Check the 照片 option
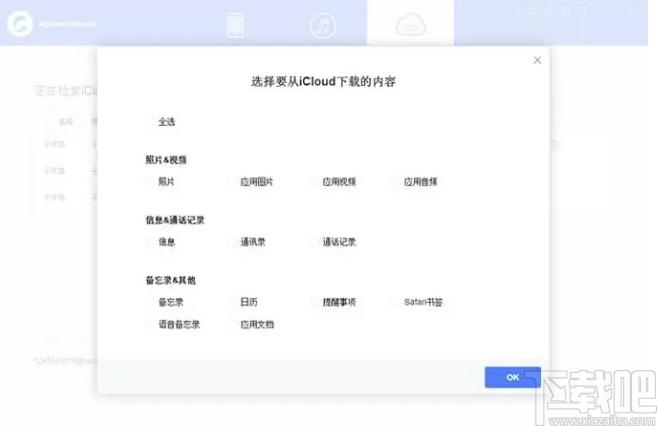 (150, 182)
